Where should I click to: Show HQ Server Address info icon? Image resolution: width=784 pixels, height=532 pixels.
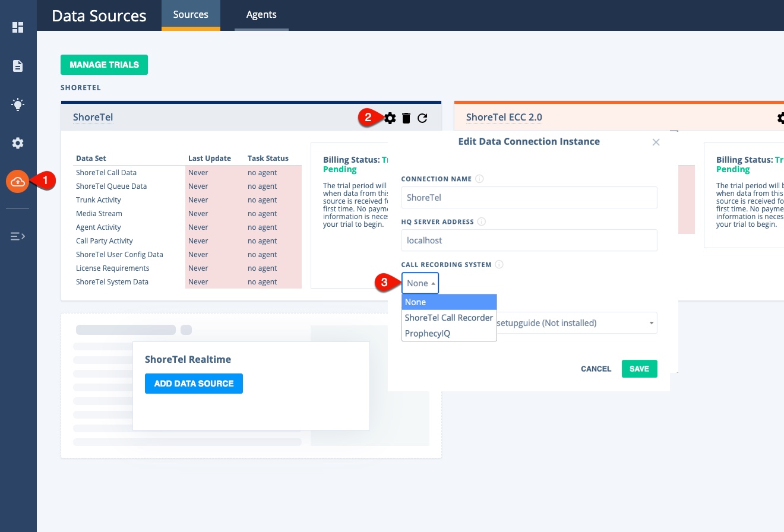click(481, 221)
